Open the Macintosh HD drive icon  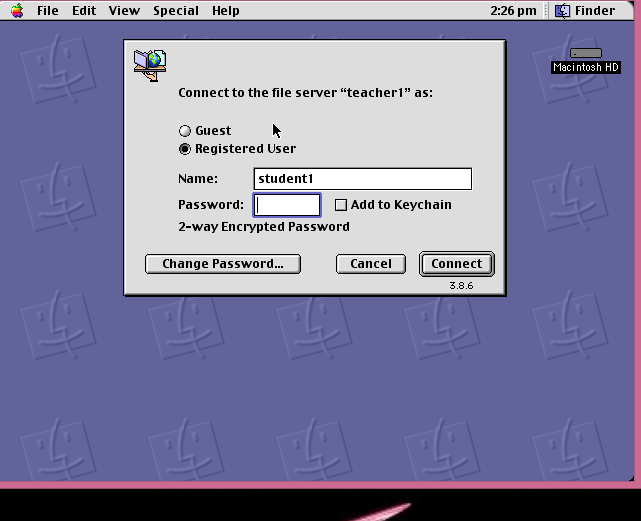click(586, 53)
